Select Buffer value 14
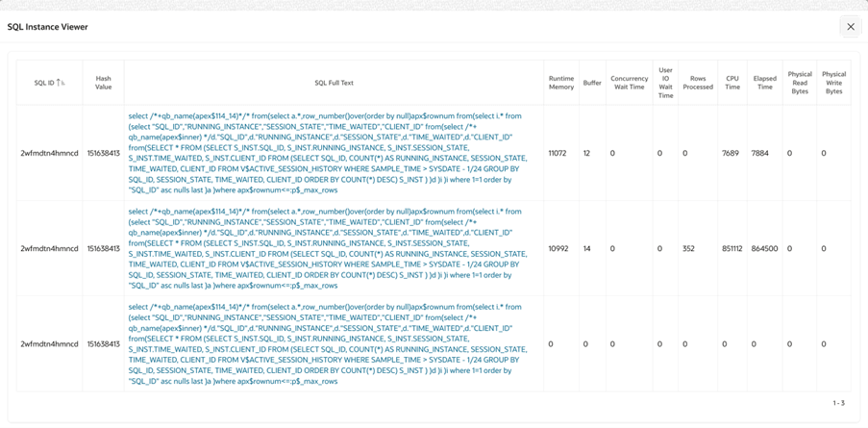868x428 pixels. pyautogui.click(x=586, y=248)
